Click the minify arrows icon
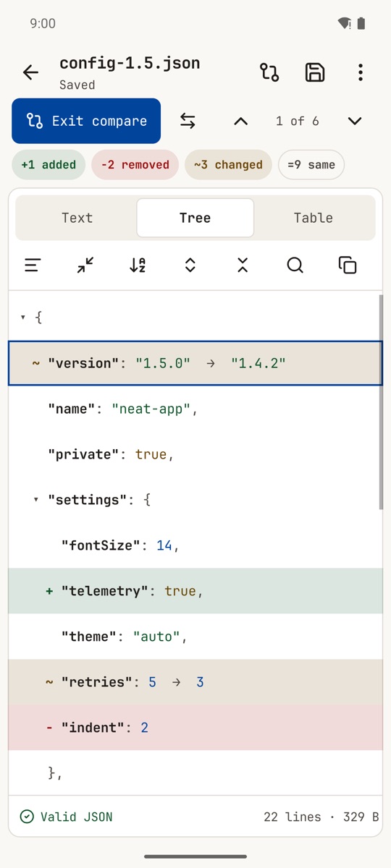Image resolution: width=391 pixels, height=868 pixels. pyautogui.click(x=85, y=265)
